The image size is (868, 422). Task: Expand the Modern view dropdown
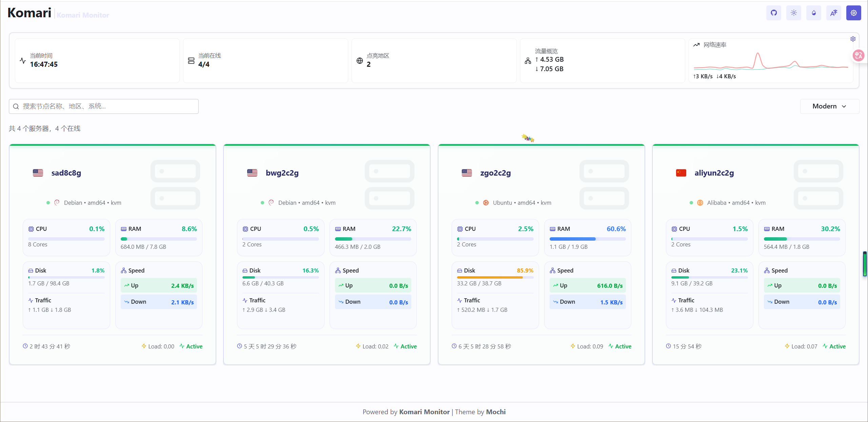point(829,106)
